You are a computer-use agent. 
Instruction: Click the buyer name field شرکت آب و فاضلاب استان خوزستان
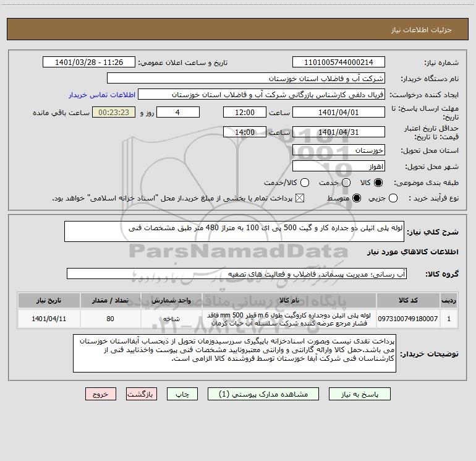coord(246,79)
